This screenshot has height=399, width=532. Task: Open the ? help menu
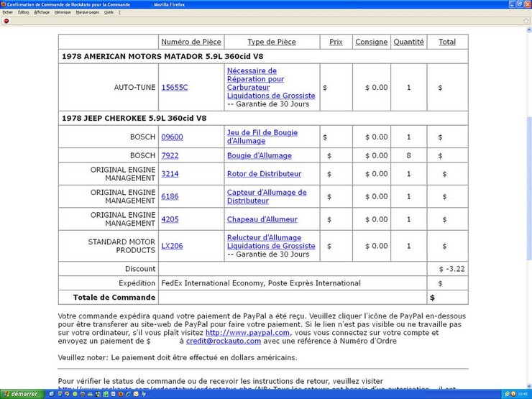tap(119, 12)
